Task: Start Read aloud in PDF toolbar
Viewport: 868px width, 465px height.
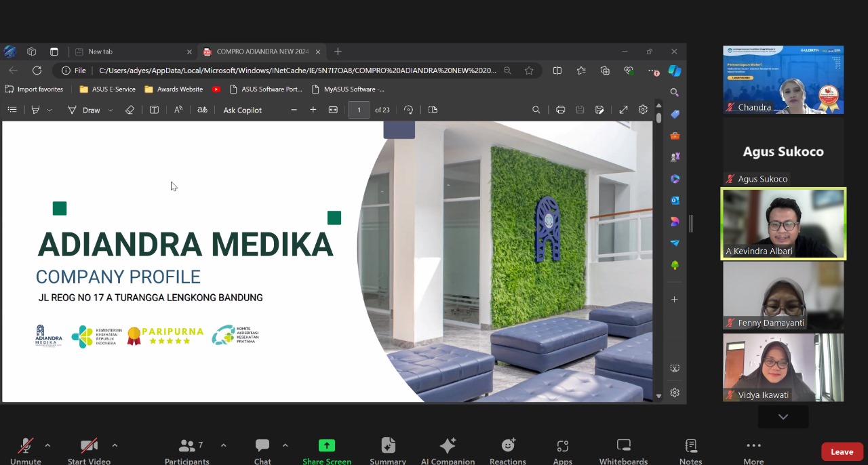Action: pos(178,110)
